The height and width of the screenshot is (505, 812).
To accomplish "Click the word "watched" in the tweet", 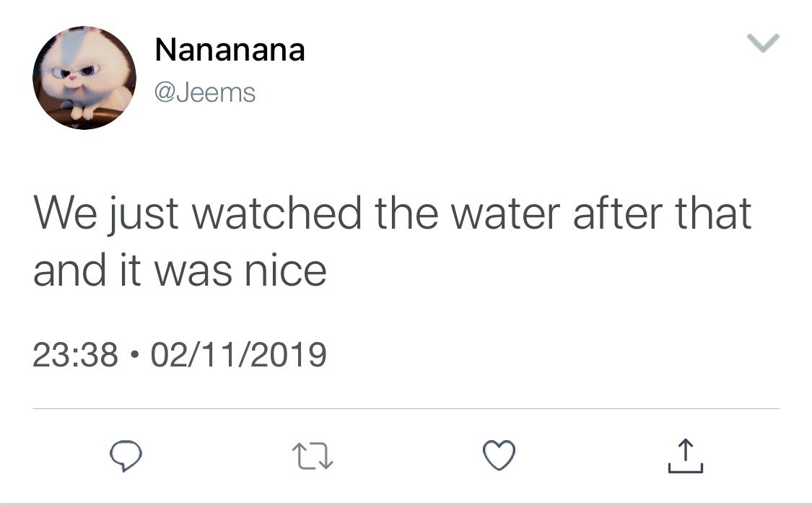I will pos(277,213).
